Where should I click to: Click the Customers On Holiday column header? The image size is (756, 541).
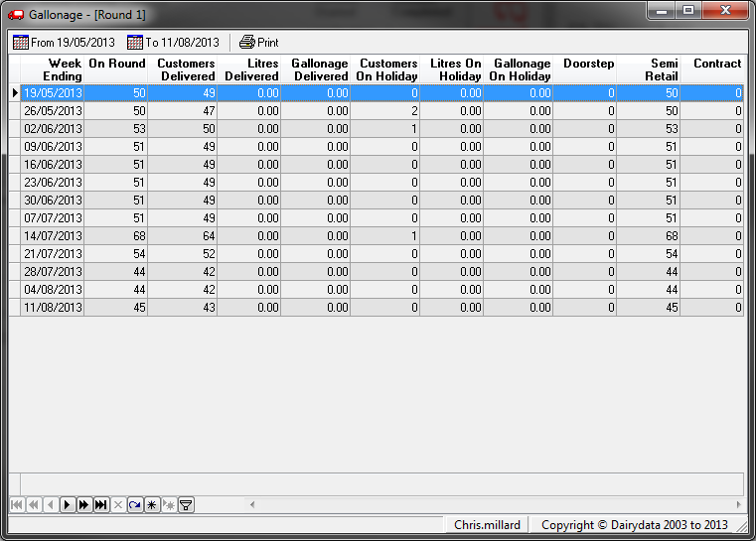[x=385, y=69]
